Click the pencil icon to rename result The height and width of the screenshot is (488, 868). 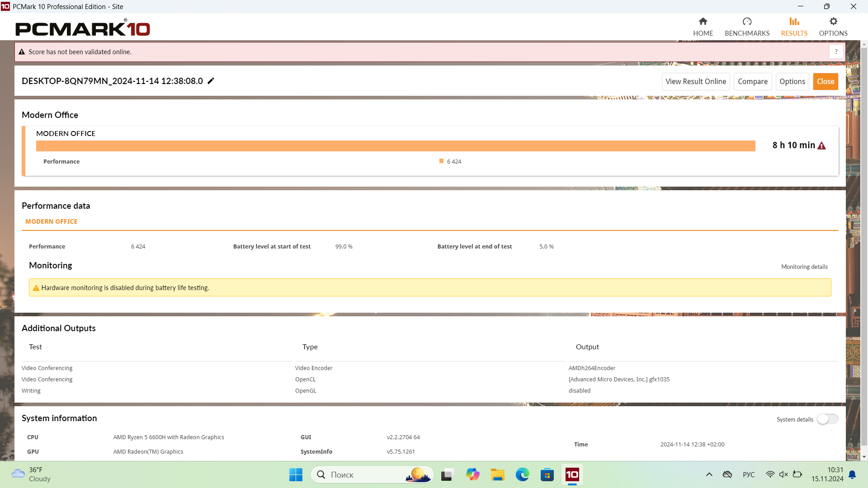pyautogui.click(x=211, y=81)
